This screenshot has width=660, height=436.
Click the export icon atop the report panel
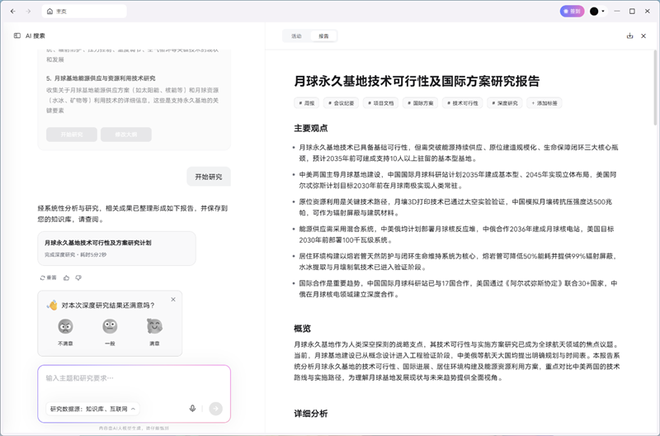pos(629,35)
